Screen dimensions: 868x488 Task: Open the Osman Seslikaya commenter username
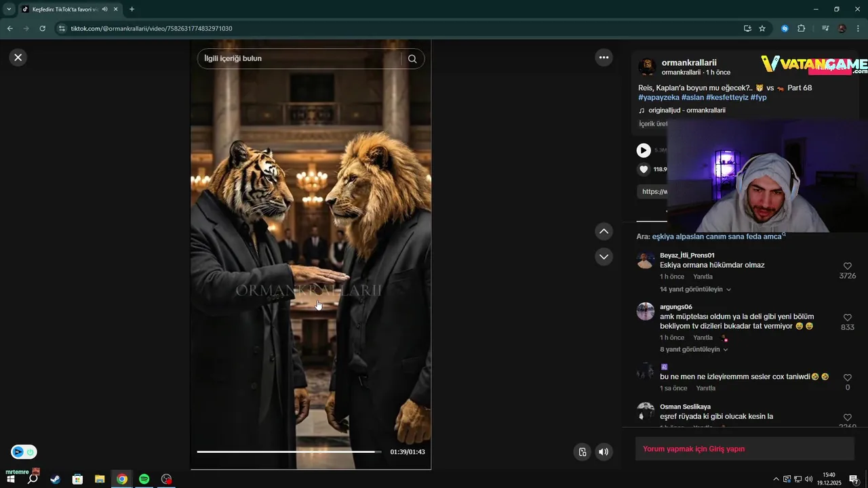tap(685, 407)
